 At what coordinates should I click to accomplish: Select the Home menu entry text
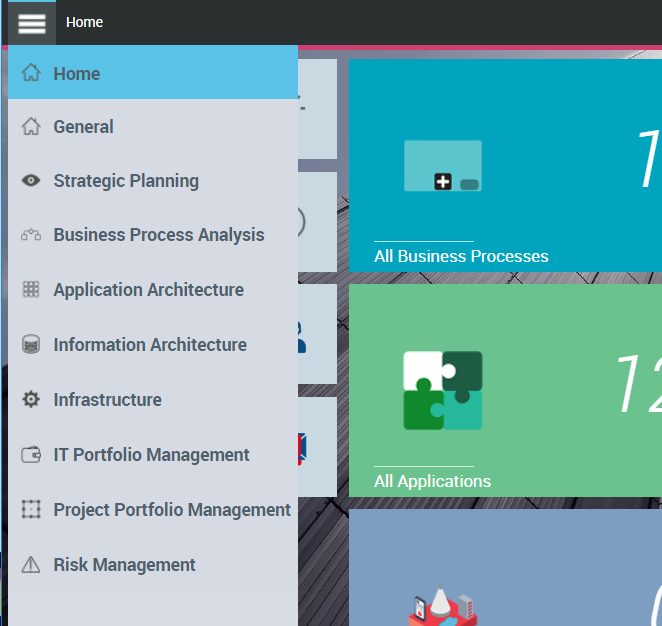pyautogui.click(x=77, y=73)
